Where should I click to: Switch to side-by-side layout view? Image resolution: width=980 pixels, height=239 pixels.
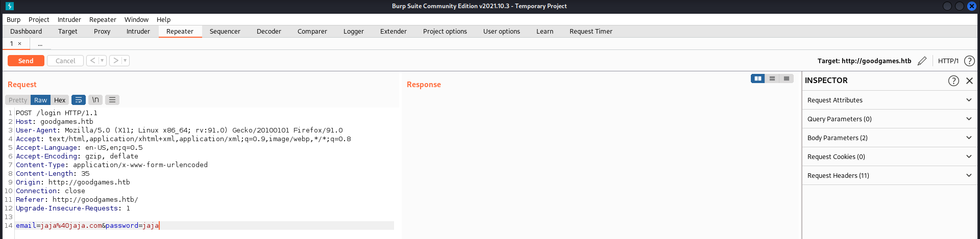pyautogui.click(x=758, y=78)
